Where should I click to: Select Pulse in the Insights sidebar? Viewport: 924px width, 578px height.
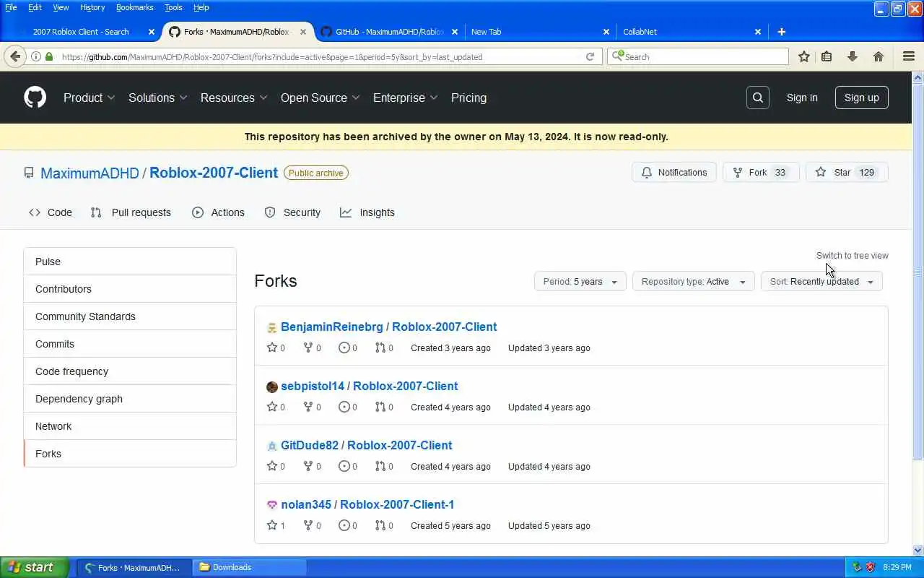(x=130, y=262)
